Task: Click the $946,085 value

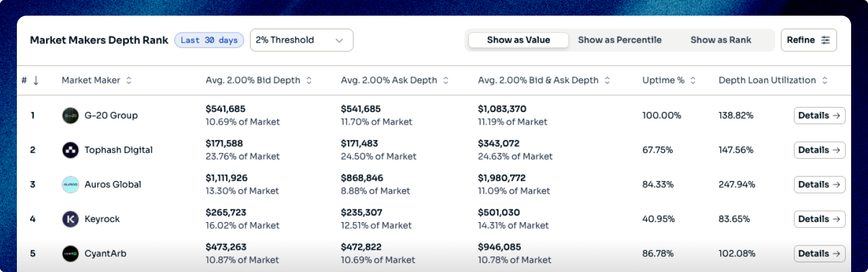Action: coord(499,247)
